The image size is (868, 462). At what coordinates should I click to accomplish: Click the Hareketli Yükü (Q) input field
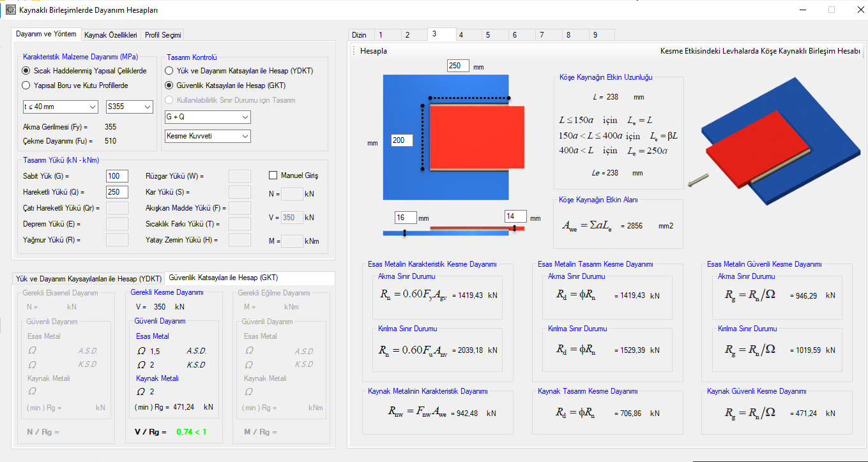[117, 192]
